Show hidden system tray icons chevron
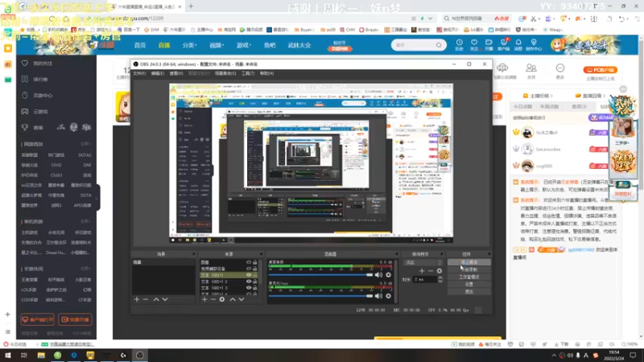 (x=554, y=356)
